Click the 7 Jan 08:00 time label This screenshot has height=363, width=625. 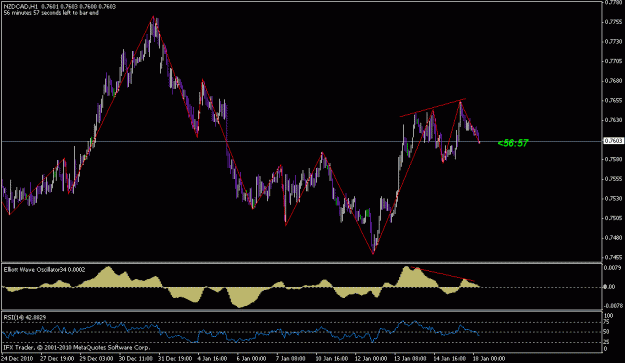tap(291, 358)
